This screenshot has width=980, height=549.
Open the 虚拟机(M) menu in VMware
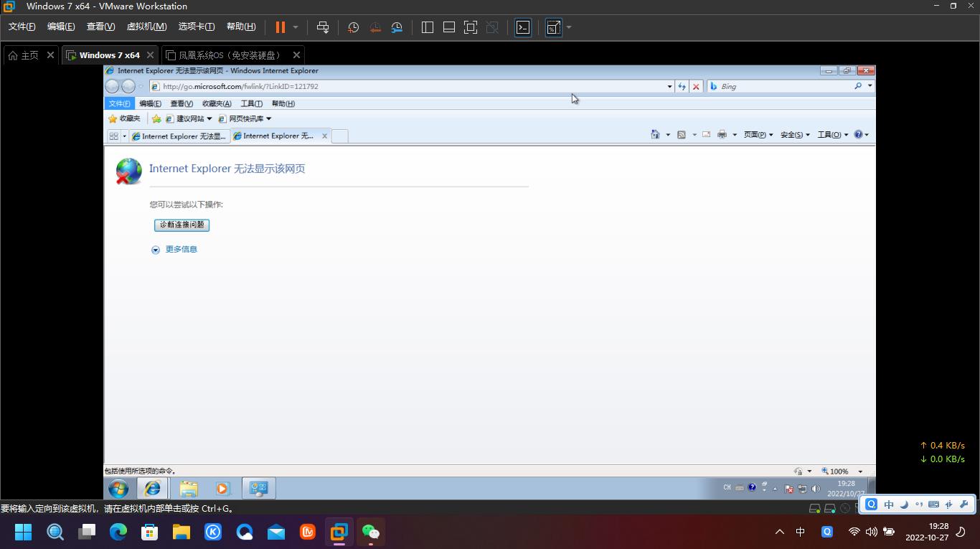point(146,27)
